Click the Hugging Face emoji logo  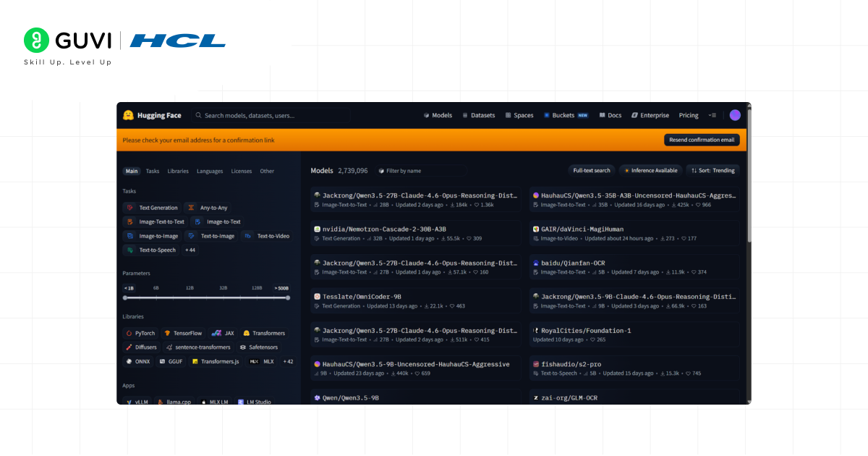coord(128,115)
